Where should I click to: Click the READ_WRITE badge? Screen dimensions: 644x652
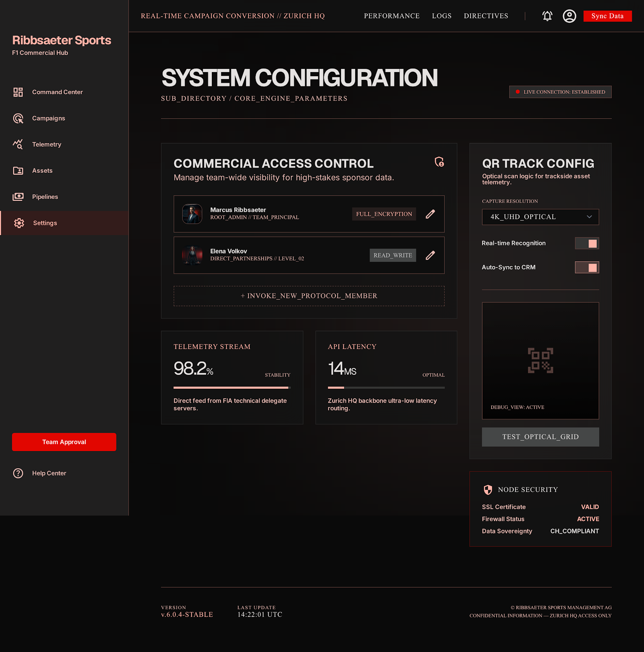393,256
